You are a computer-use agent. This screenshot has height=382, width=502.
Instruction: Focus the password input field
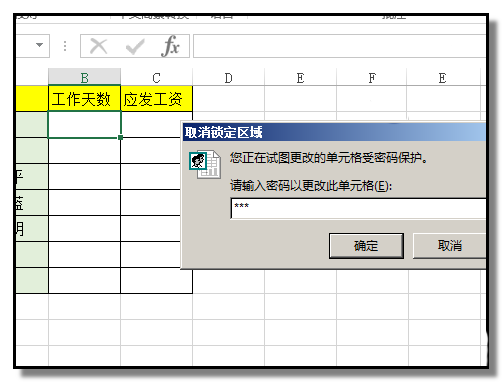(x=358, y=209)
